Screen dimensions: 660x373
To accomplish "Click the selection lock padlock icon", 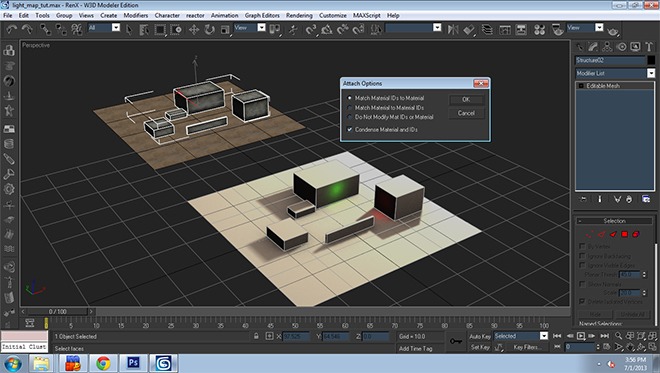I will 256,336.
